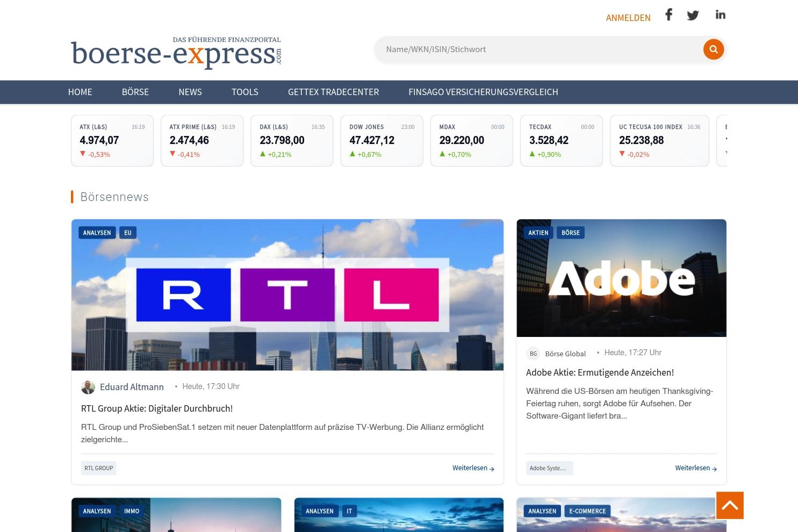Screen dimensions: 798x532
Task: Click the 'Heute, 17:27 Uhr' timestamp
Action: (x=632, y=353)
